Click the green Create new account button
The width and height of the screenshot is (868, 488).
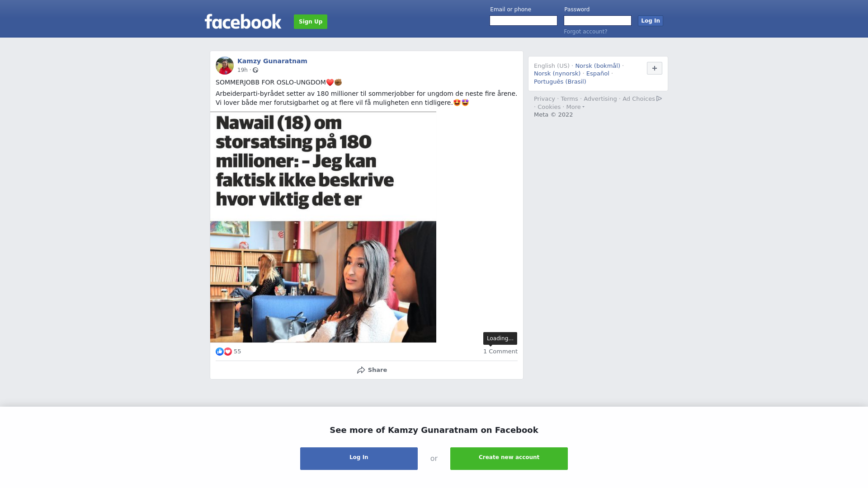509,459
